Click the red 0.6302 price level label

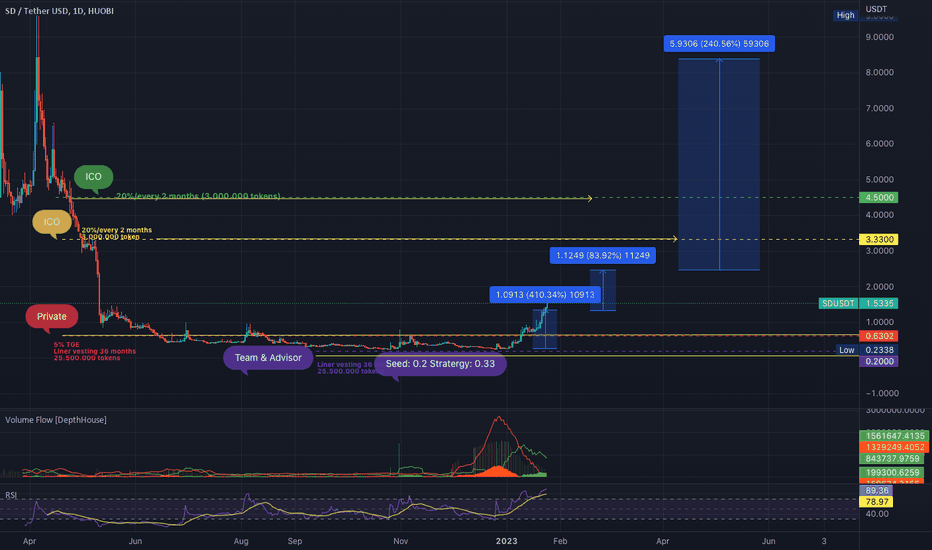tap(879, 336)
